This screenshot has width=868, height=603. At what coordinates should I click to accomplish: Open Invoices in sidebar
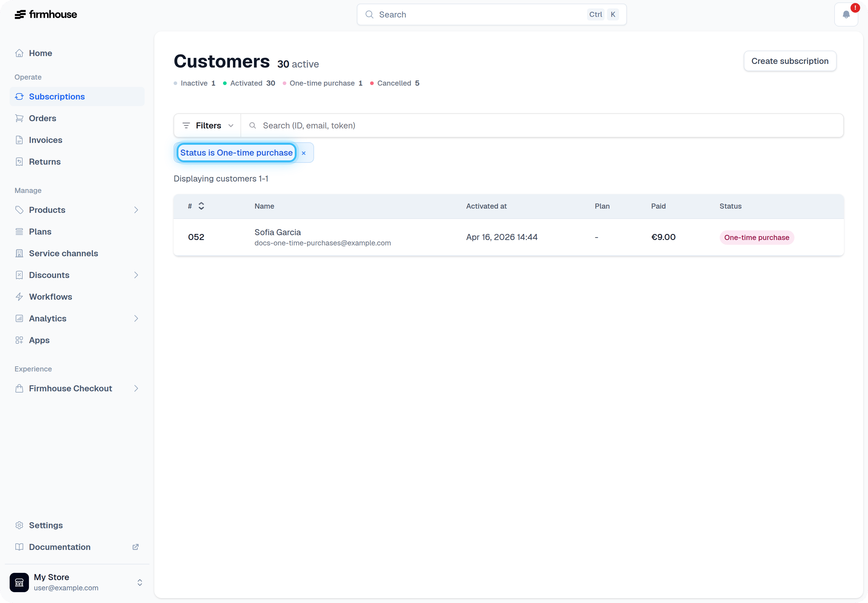tap(77, 140)
